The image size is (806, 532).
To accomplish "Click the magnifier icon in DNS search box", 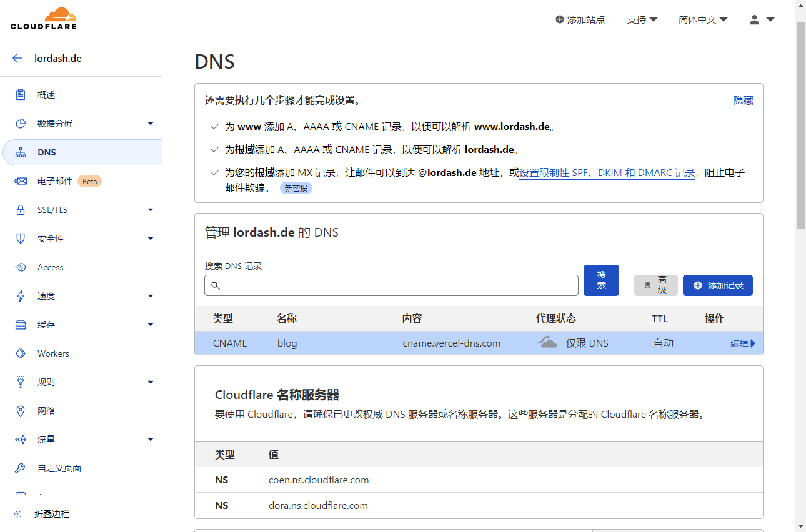I will pos(216,285).
